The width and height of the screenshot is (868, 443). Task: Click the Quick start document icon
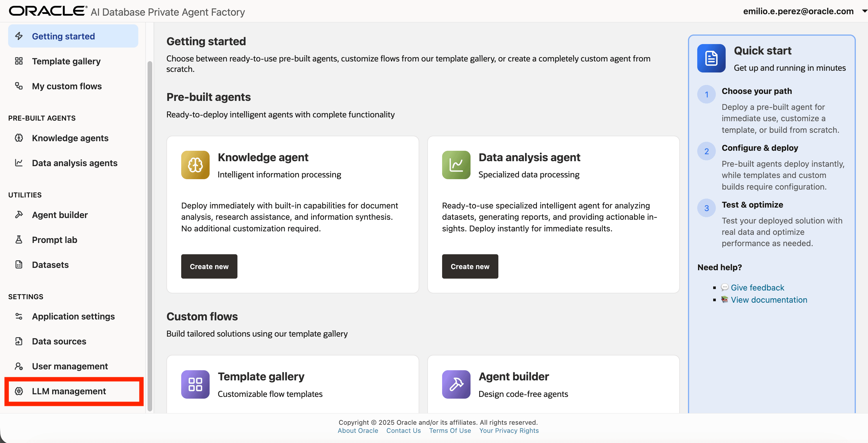(x=711, y=58)
